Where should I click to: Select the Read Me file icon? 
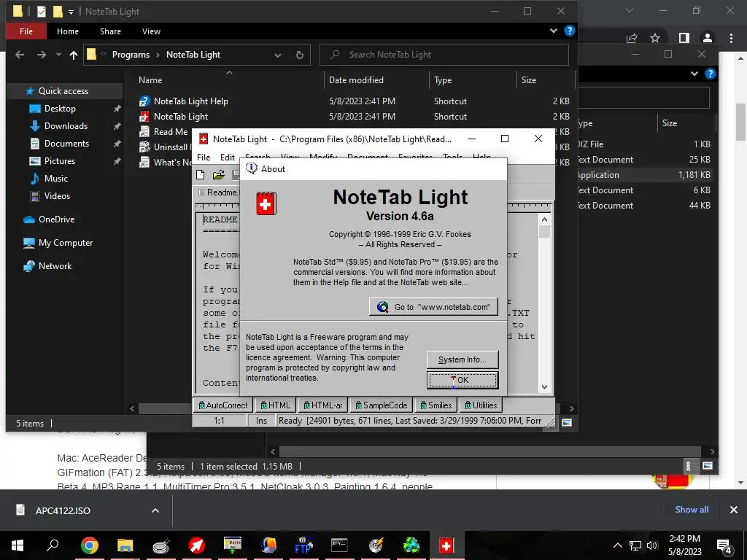(x=144, y=132)
